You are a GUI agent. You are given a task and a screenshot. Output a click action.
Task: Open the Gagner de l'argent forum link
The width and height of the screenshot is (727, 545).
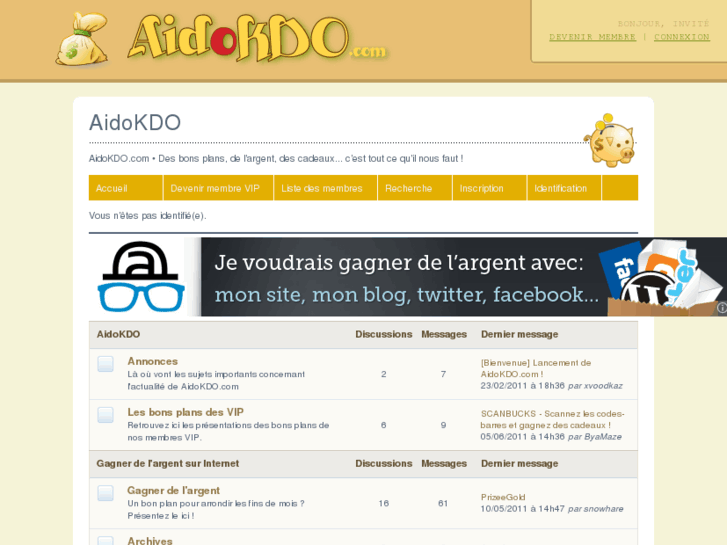[x=173, y=490]
